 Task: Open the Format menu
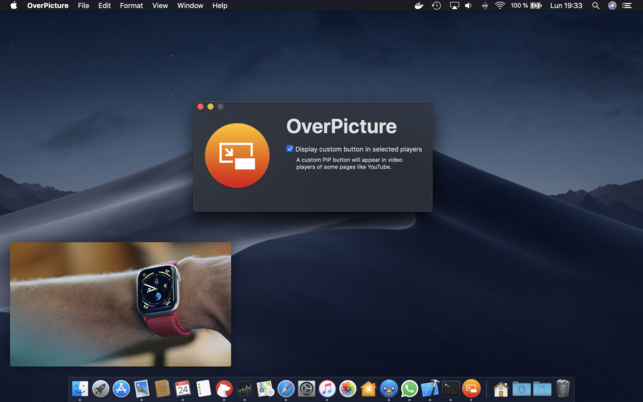click(x=131, y=6)
